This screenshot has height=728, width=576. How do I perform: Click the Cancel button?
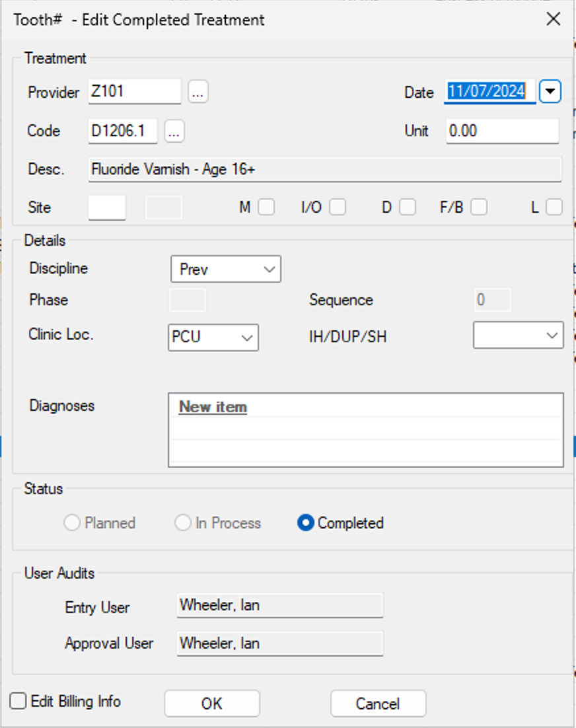pos(378,704)
